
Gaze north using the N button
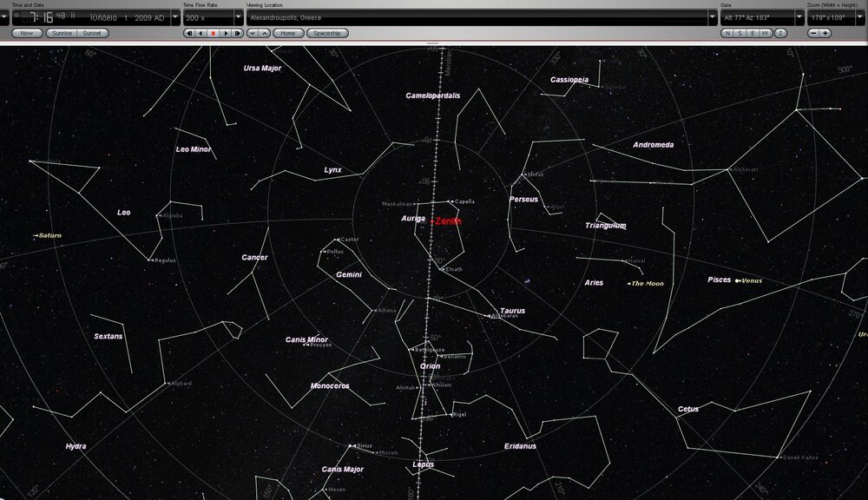(727, 33)
